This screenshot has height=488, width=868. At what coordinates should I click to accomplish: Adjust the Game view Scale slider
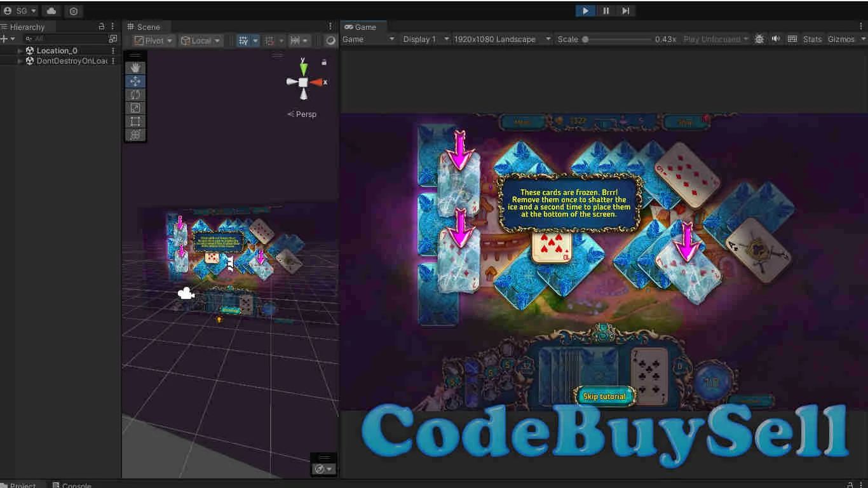click(618, 39)
